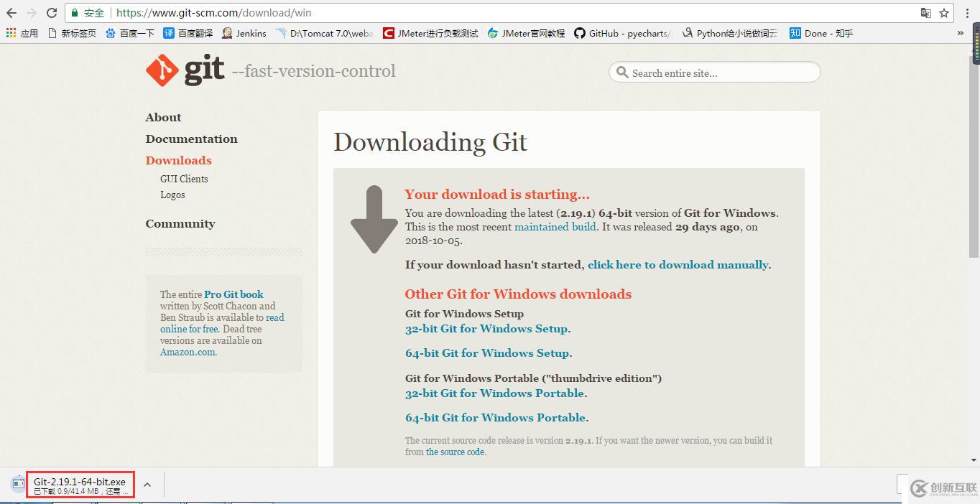Image resolution: width=980 pixels, height=504 pixels.
Task: Click the Git-2.19.1-64-bit.exe download item
Action: (80, 485)
